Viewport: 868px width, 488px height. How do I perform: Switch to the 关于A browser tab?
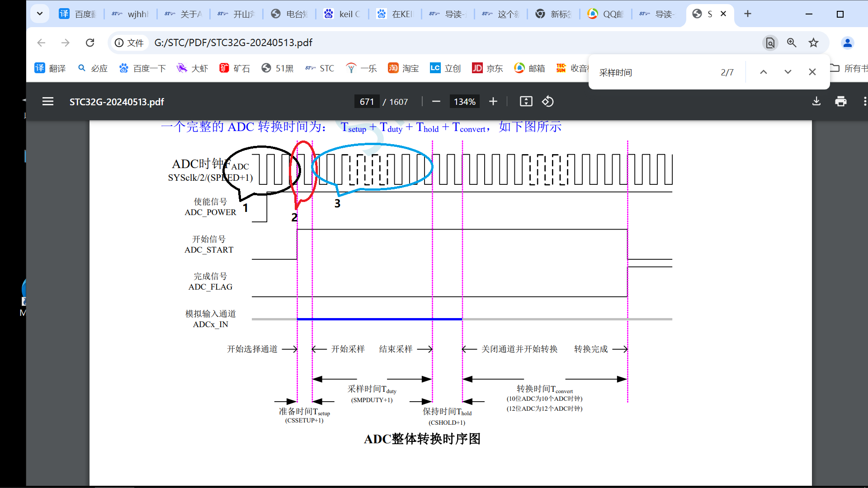point(184,14)
